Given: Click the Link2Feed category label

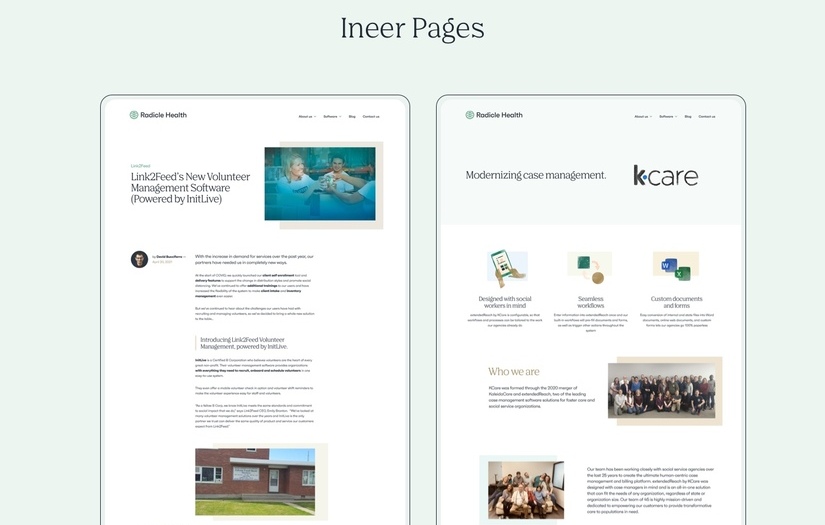Looking at the screenshot, I should 140,166.
